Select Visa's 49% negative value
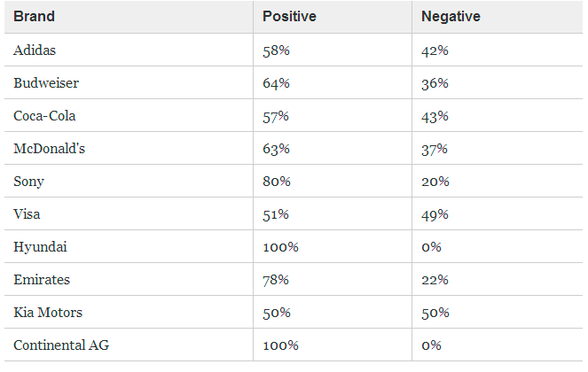 point(435,213)
